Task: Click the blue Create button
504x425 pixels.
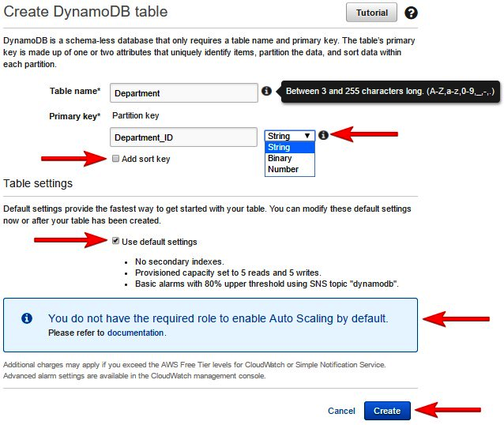Action: 387,411
